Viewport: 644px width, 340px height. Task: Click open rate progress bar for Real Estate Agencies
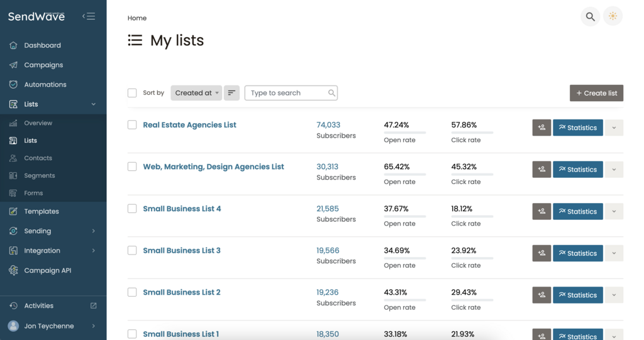pos(404,133)
